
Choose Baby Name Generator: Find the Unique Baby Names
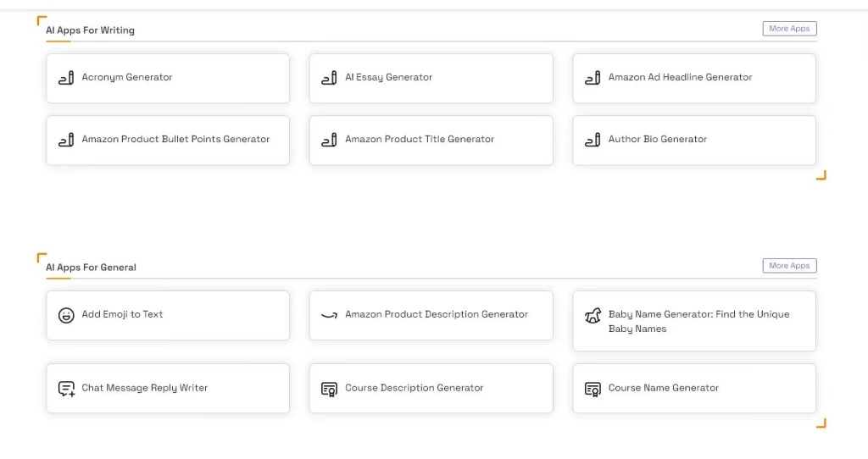698,322
